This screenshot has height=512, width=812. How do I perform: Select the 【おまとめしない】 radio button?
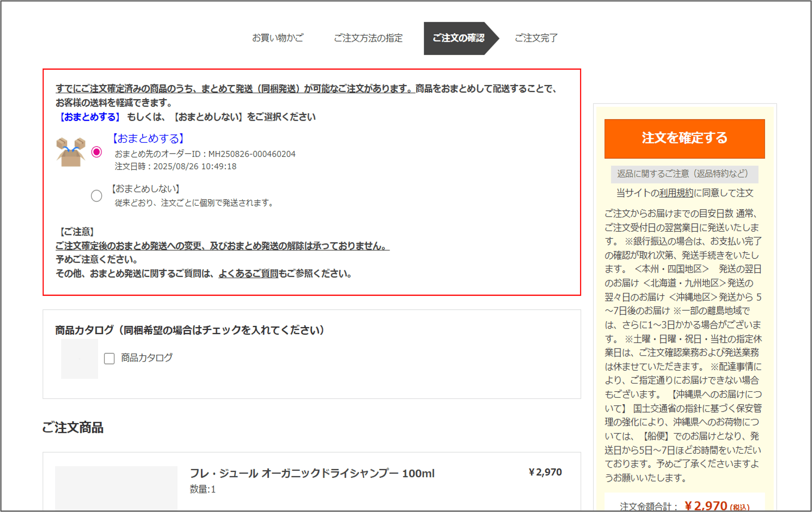click(x=96, y=196)
